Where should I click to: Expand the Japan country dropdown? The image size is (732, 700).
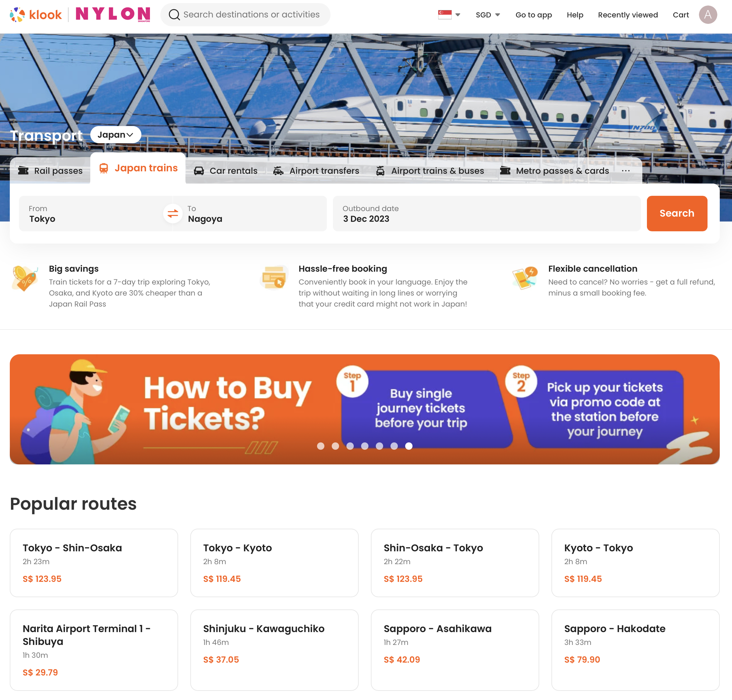tap(116, 135)
